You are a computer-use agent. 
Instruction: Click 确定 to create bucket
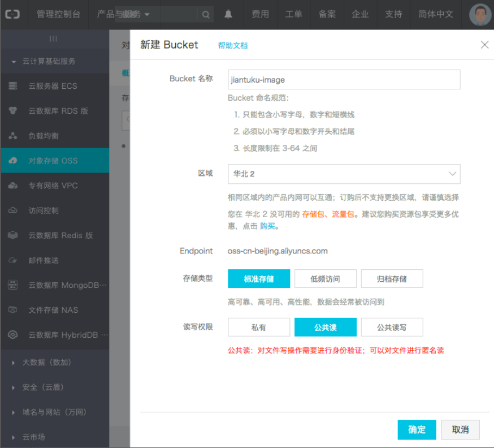coord(417,429)
